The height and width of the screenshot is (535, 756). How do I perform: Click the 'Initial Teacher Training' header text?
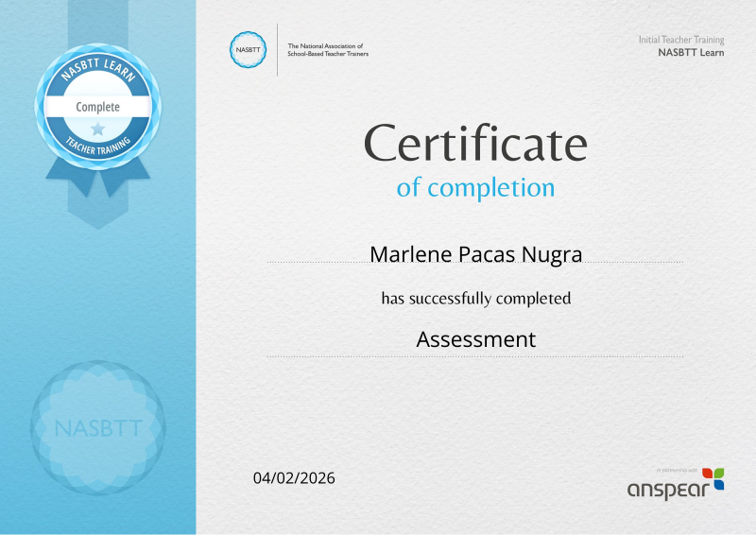point(681,40)
